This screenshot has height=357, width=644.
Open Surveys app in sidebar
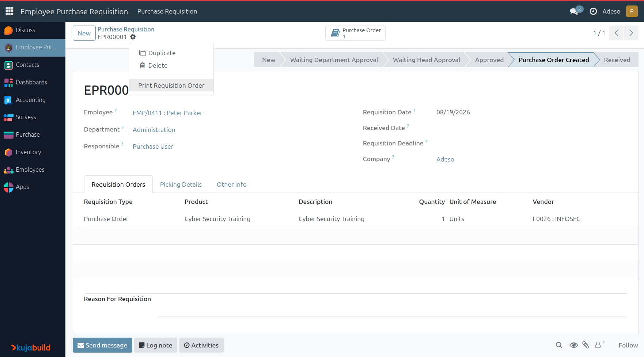(x=33, y=117)
